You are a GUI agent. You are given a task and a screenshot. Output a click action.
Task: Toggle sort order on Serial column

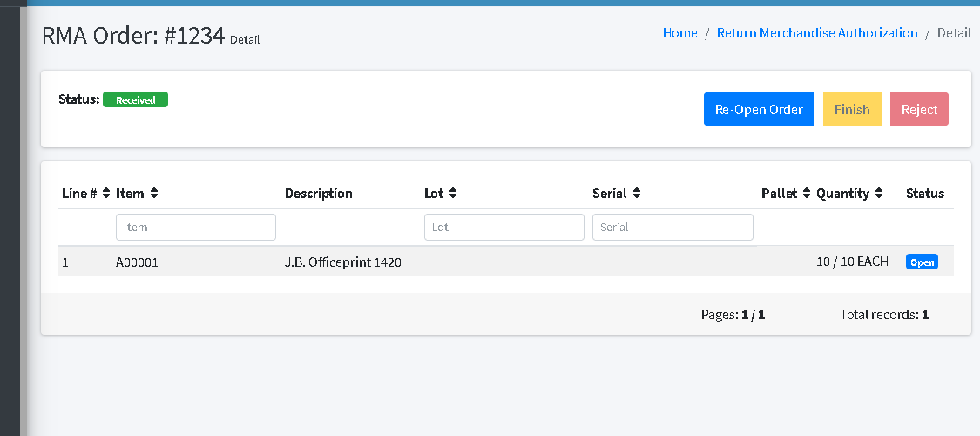(637, 194)
